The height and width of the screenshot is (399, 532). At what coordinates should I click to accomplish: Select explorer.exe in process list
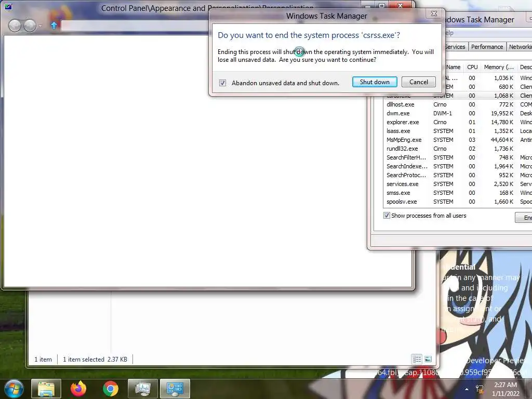[x=457, y=122]
